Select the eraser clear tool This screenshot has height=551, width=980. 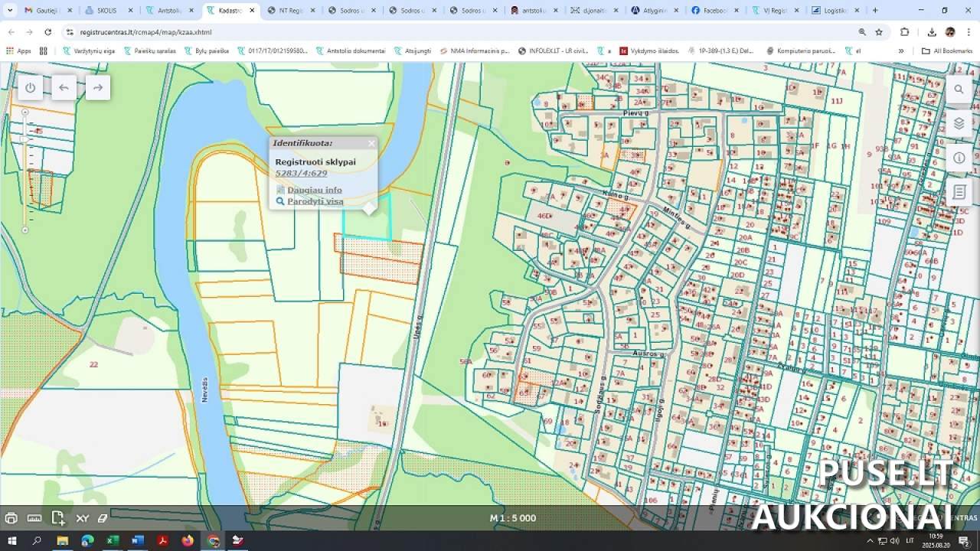coord(103,518)
